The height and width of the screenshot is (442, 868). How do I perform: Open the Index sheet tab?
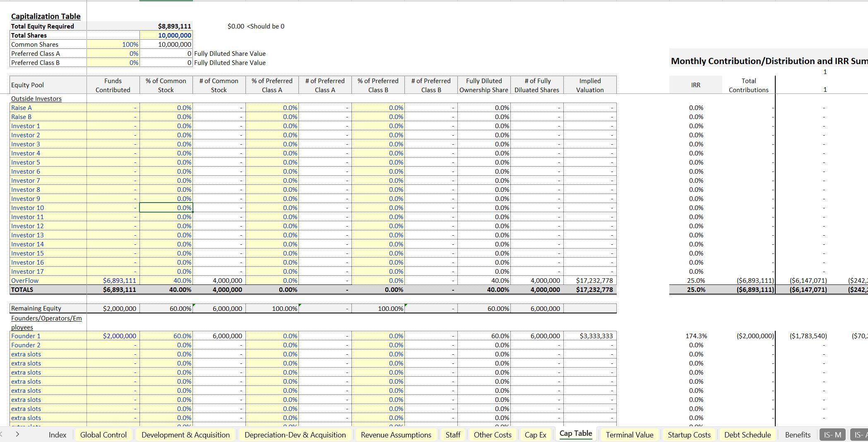[x=58, y=435]
